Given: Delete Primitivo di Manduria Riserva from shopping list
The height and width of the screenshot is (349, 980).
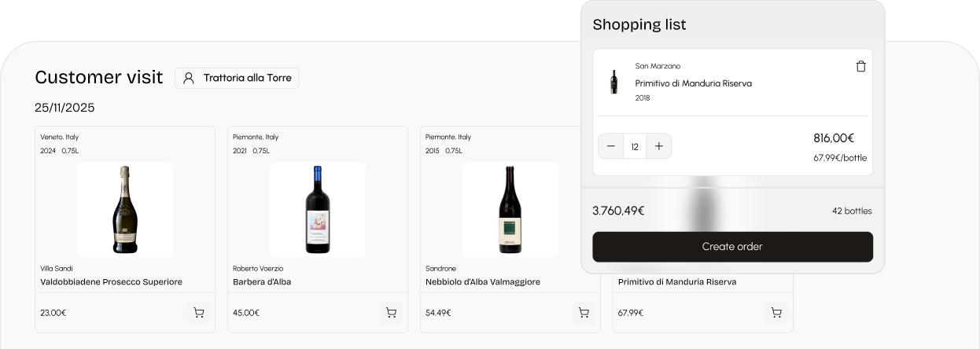Looking at the screenshot, I should click(x=860, y=67).
